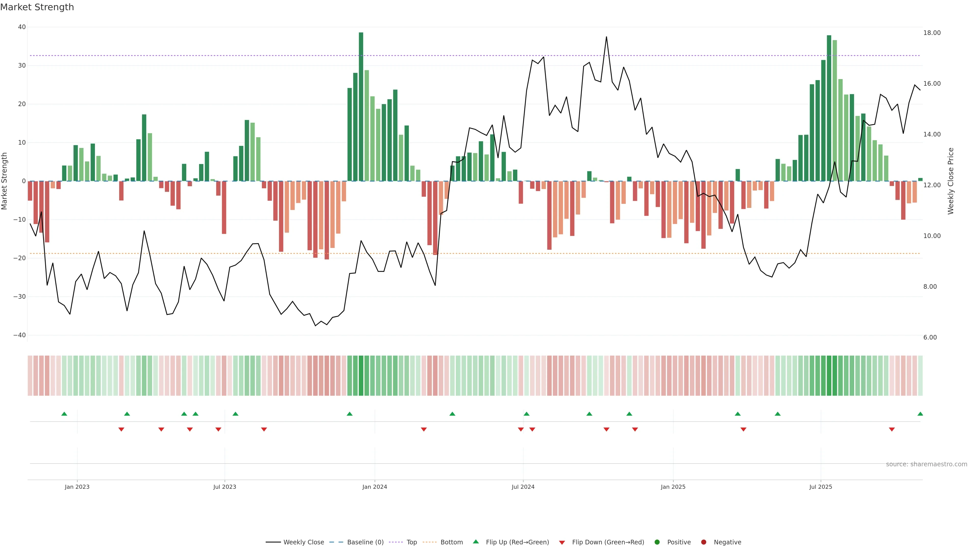The image size is (980, 551).
Task: Click the tallest dark green strength bar
Action: tap(361, 106)
